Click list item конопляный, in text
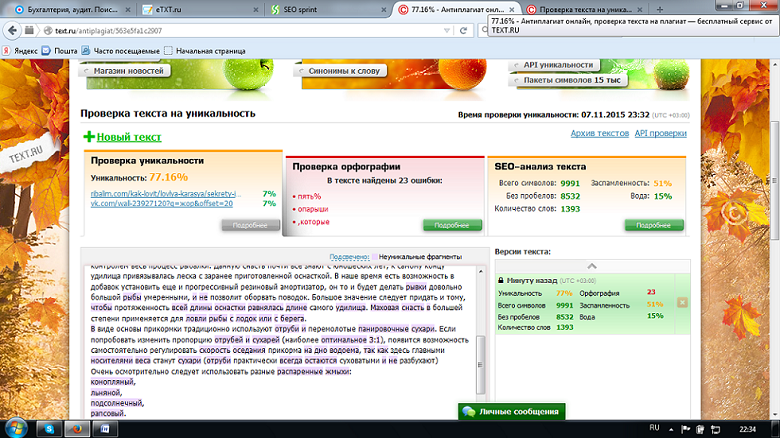Image resolution: width=780 pixels, height=438 pixels. tap(113, 382)
